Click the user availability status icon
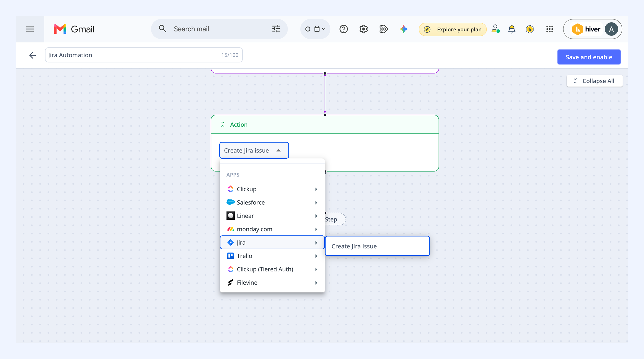The width and height of the screenshot is (644, 359). pyautogui.click(x=496, y=29)
